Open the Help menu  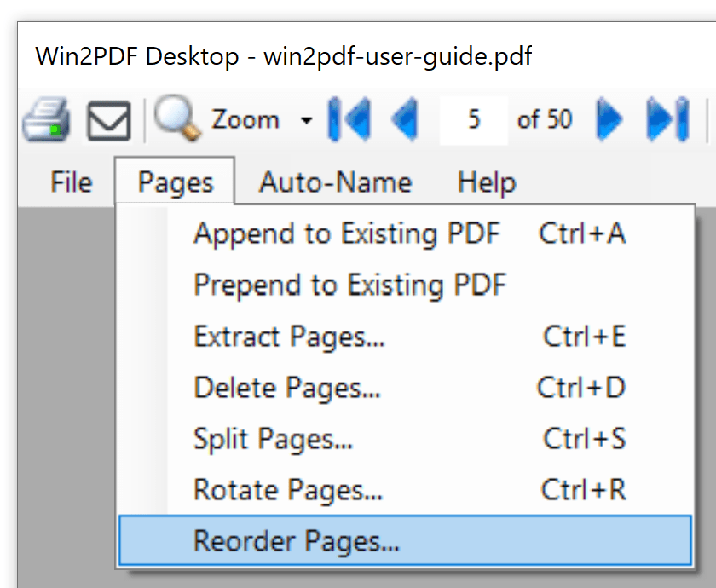point(486,182)
